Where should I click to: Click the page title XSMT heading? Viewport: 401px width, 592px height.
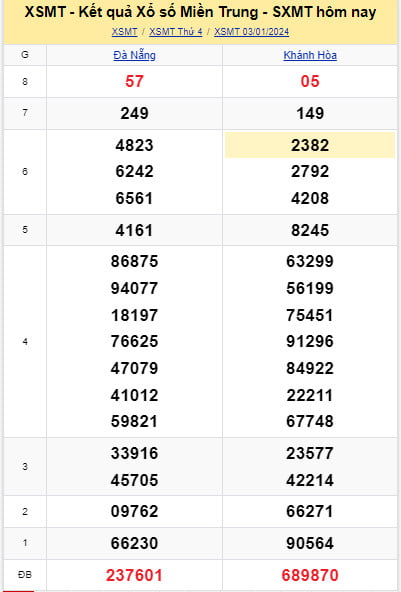[x=200, y=12]
